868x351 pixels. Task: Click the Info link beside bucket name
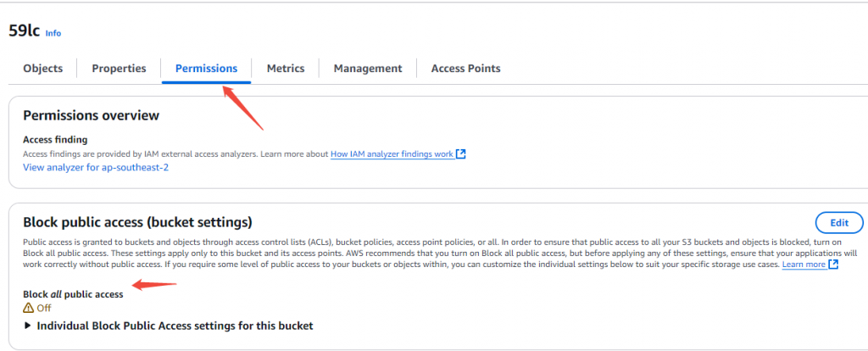pos(53,33)
